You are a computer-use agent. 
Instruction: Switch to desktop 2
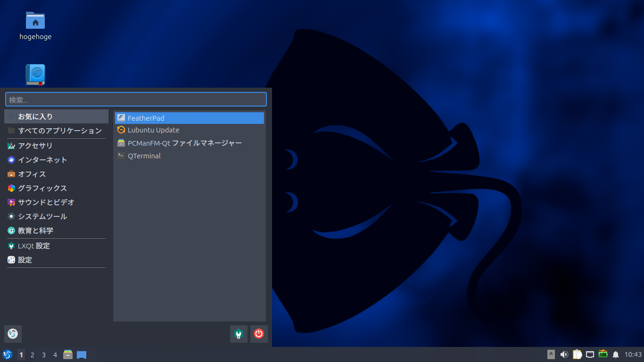pos(33,354)
